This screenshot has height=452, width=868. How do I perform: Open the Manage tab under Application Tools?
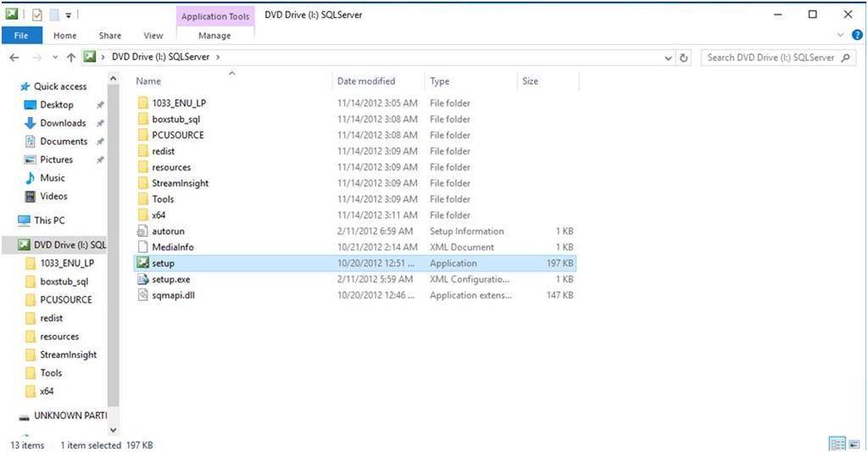point(214,36)
